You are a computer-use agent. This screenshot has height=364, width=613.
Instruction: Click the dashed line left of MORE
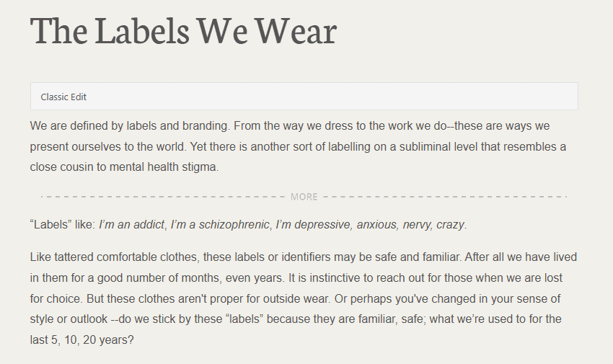coord(166,197)
